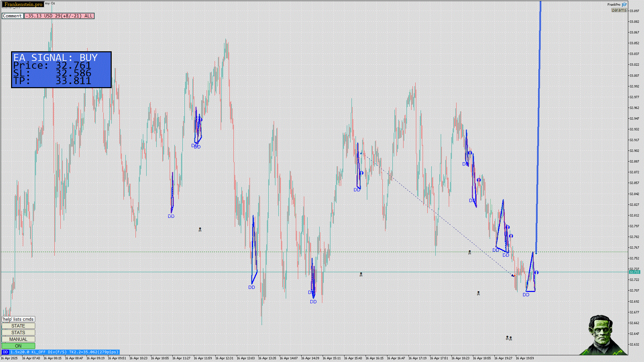Click the arrowhead ending the dashed trend line
Image resolution: width=644 pixels, height=362 pixels.
click(x=513, y=276)
